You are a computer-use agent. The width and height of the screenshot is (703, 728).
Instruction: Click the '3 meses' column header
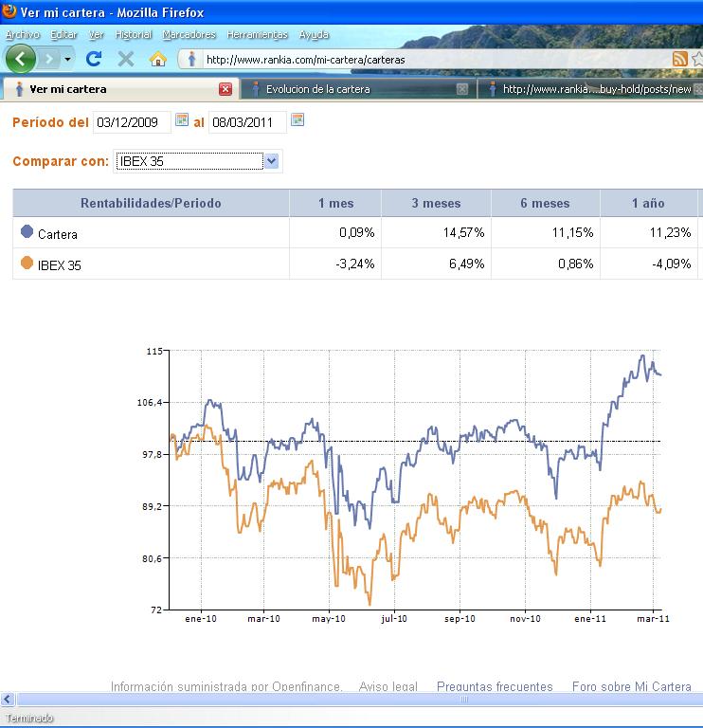click(x=436, y=203)
